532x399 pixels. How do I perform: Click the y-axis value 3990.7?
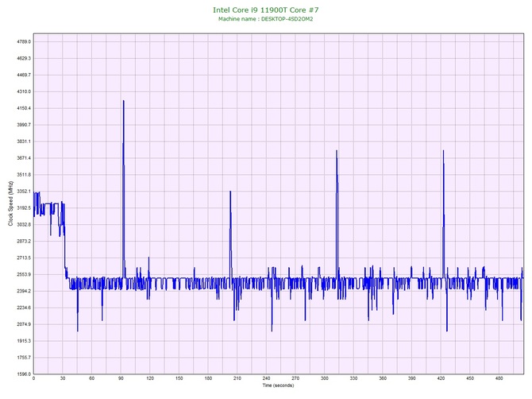tap(24, 125)
